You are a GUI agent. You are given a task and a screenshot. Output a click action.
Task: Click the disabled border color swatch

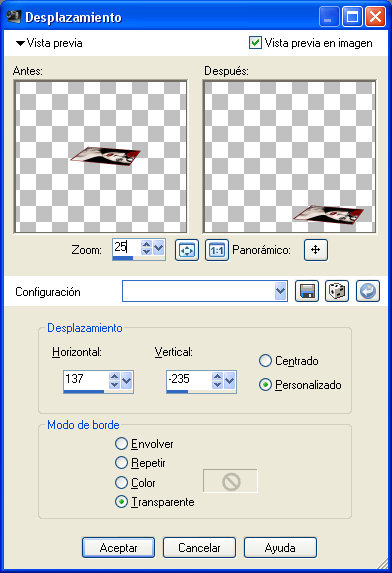point(230,481)
